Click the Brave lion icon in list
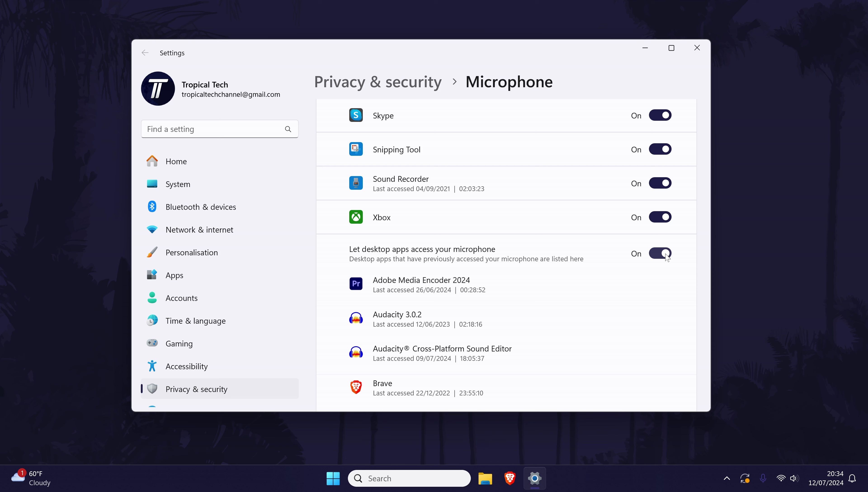Screen dimensions: 868x492 tap(356, 387)
